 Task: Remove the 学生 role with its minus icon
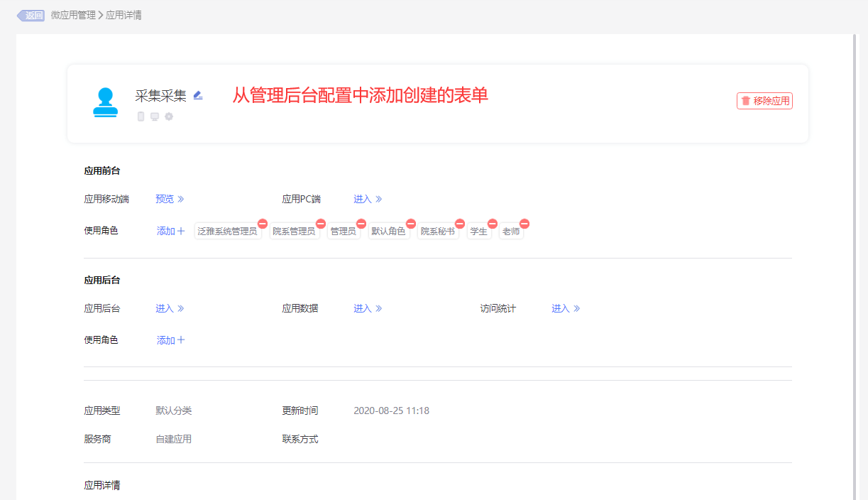493,224
